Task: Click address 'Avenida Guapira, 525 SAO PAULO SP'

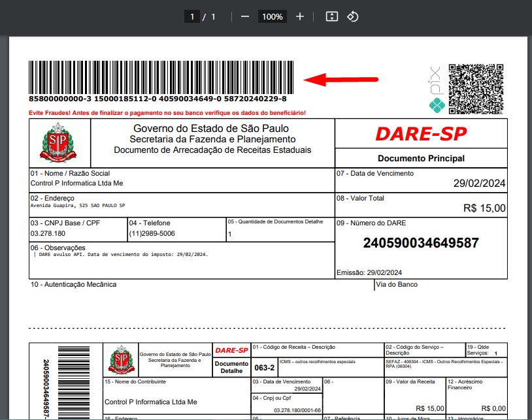Action: (x=78, y=205)
